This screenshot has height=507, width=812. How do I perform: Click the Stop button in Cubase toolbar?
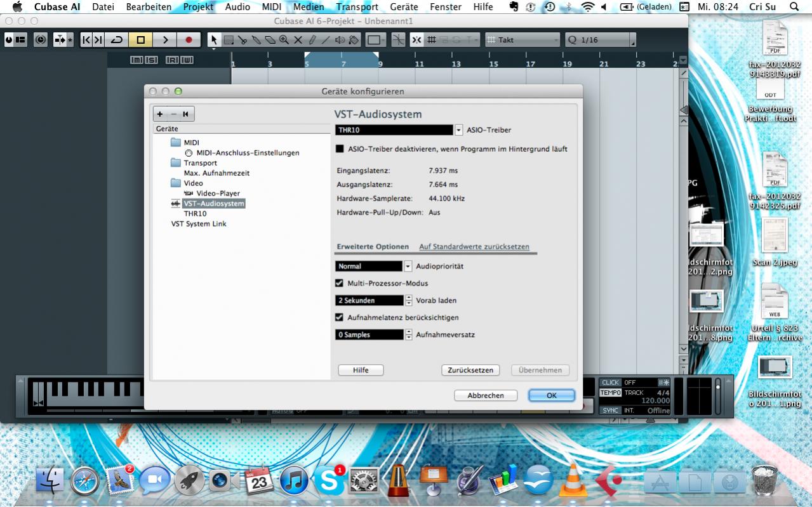tap(140, 40)
